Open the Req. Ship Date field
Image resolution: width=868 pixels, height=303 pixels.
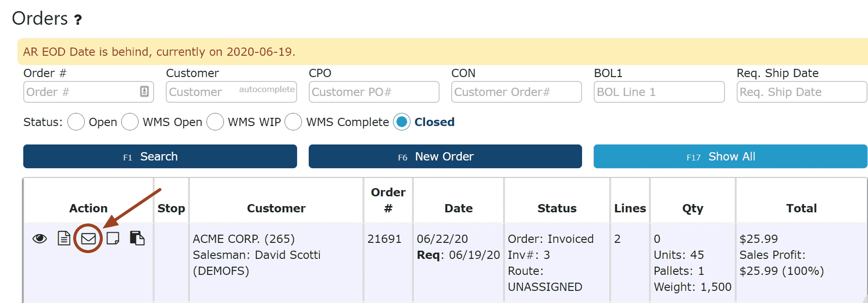802,92
